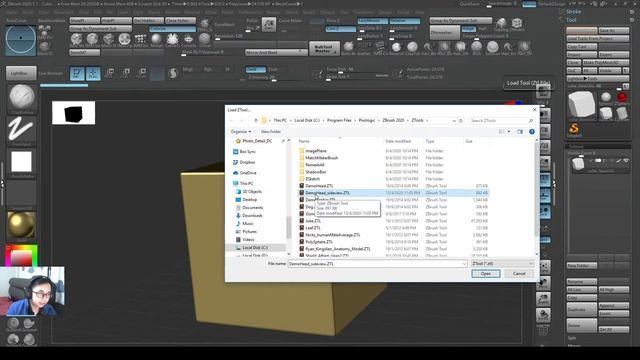The height and width of the screenshot is (360, 640).
Task: Expand the File name combo arrow
Action: 464,264
